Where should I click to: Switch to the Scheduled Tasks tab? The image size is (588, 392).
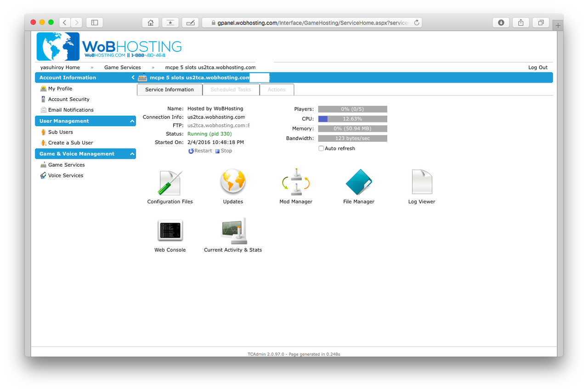pyautogui.click(x=231, y=90)
